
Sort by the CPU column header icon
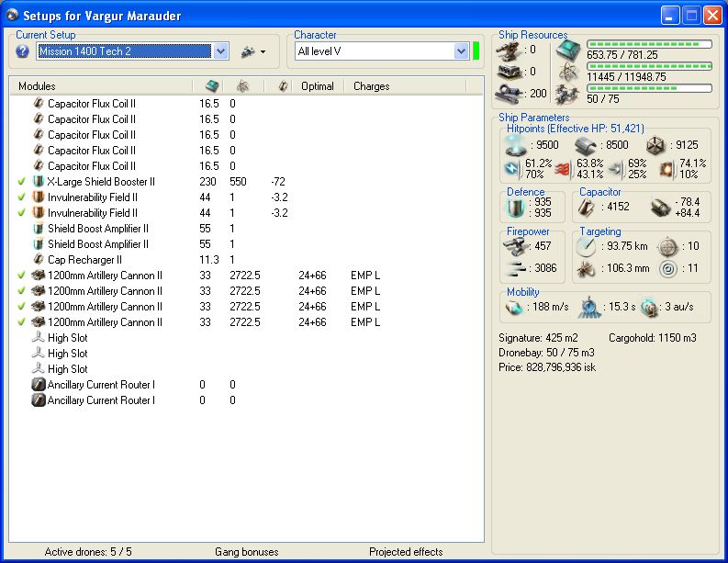pos(212,86)
